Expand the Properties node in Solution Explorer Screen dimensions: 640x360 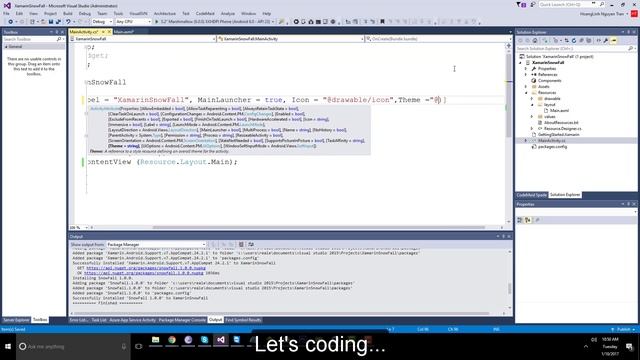(526, 69)
